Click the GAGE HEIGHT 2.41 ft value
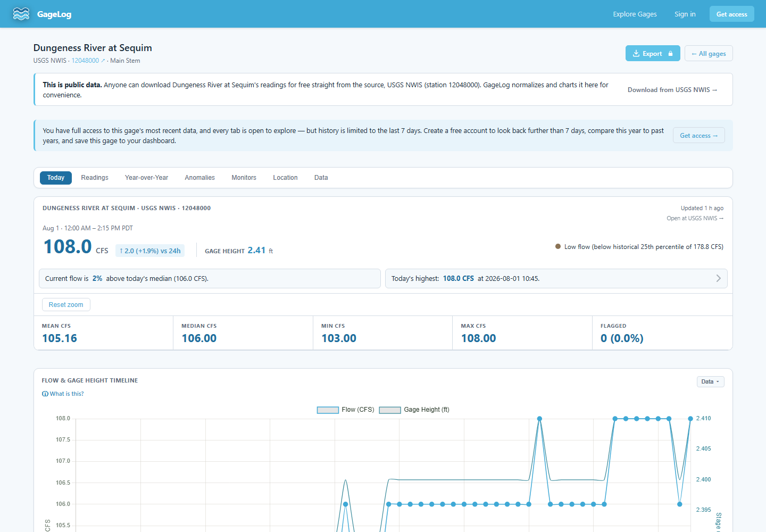The width and height of the screenshot is (766, 532). (239, 251)
